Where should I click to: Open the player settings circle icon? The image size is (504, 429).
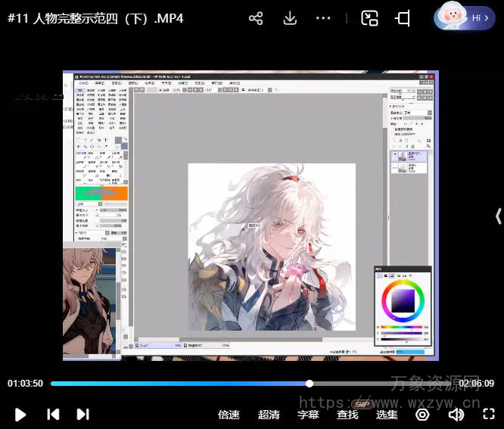pyautogui.click(x=423, y=415)
